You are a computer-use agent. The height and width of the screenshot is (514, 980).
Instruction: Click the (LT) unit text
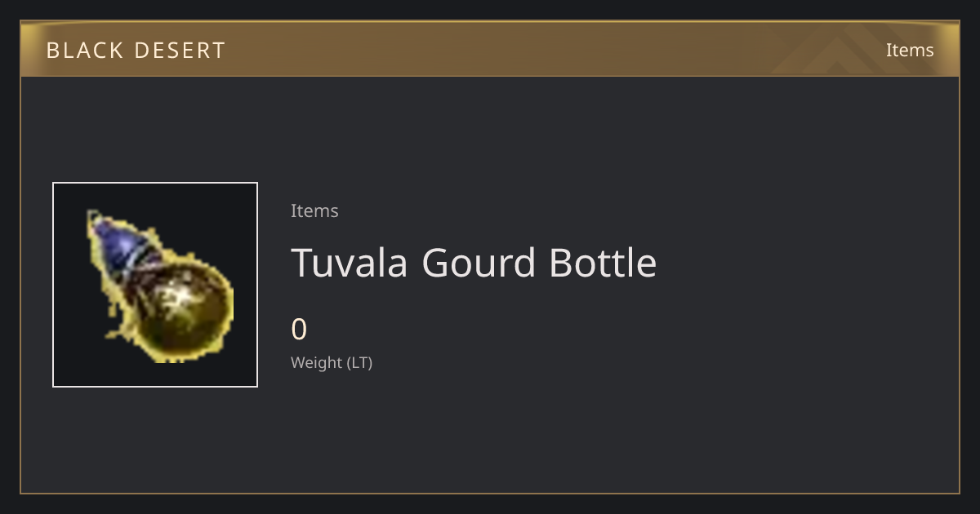pyautogui.click(x=360, y=362)
